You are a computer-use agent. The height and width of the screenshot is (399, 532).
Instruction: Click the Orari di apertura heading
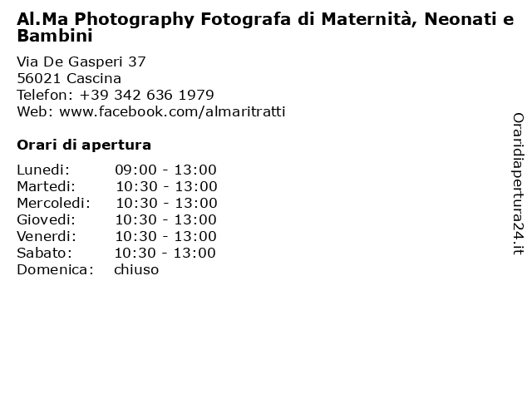coord(84,145)
